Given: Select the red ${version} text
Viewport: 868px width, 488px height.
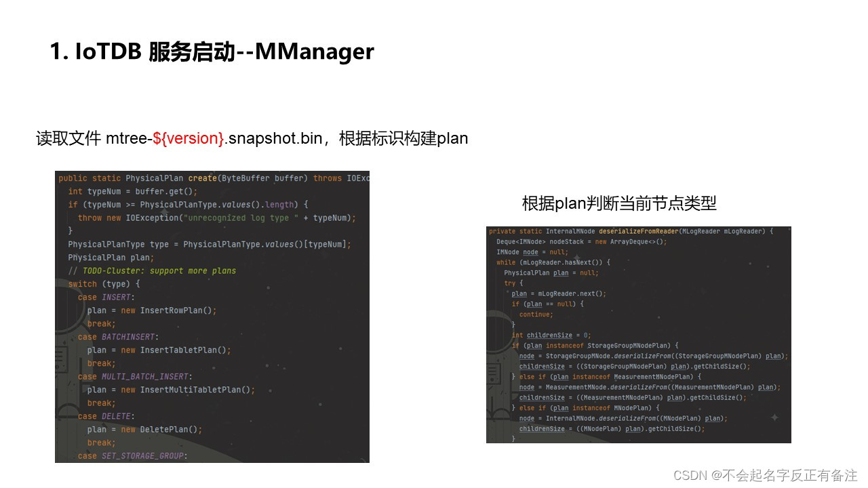Looking at the screenshot, I should pos(189,138).
